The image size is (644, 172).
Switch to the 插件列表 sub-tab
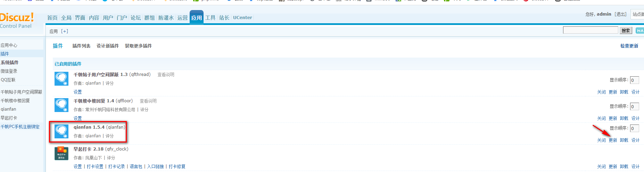pyautogui.click(x=81, y=46)
